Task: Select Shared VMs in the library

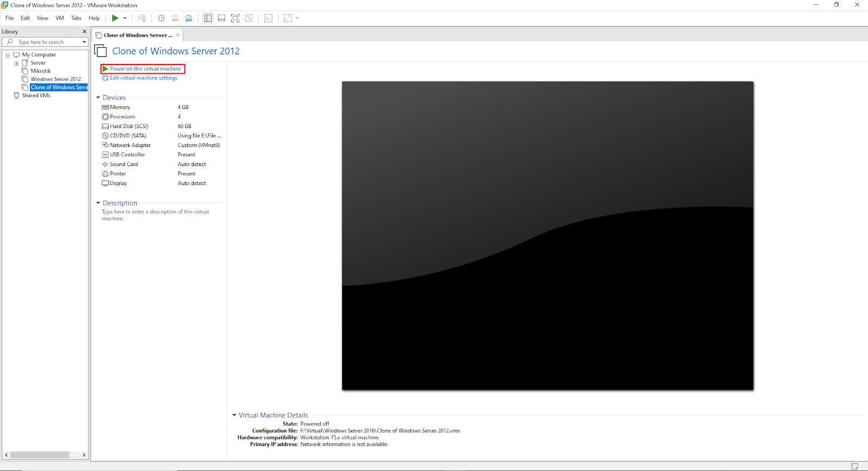Action: pos(36,96)
